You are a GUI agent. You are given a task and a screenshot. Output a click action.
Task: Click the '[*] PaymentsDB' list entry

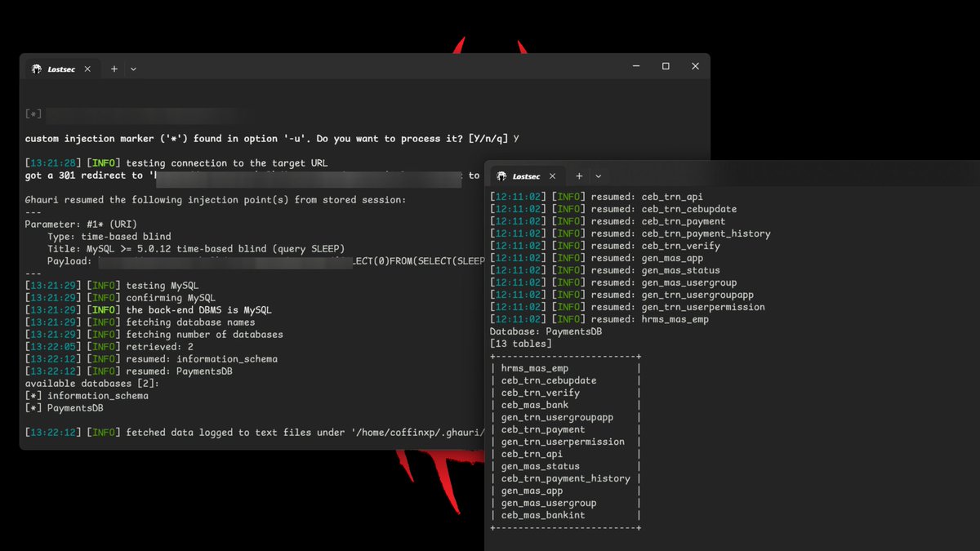pos(64,408)
